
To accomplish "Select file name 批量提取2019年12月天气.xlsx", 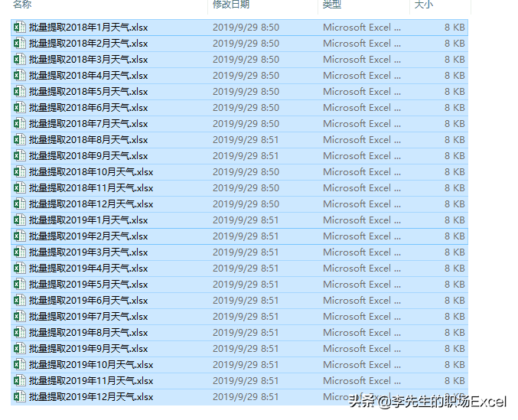I will [x=91, y=397].
